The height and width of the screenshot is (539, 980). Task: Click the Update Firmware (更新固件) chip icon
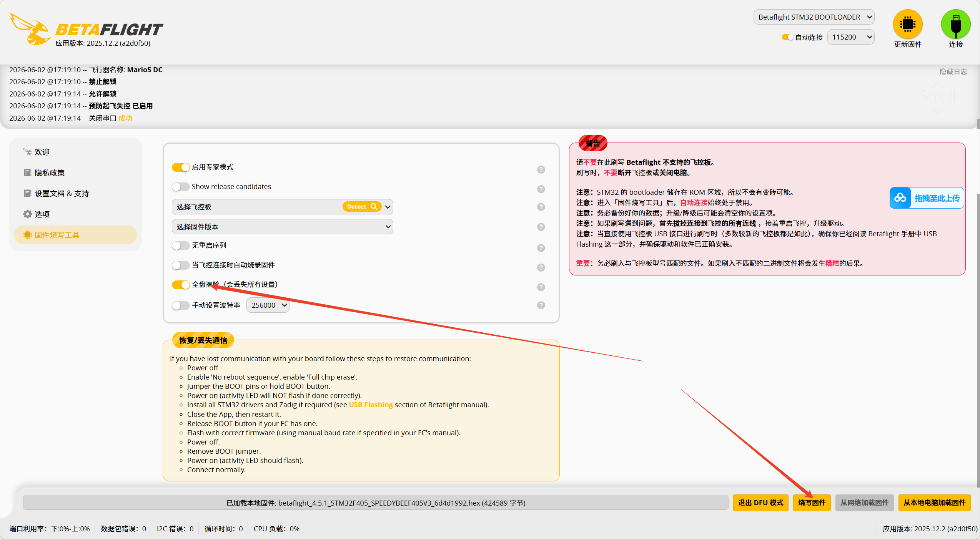907,24
